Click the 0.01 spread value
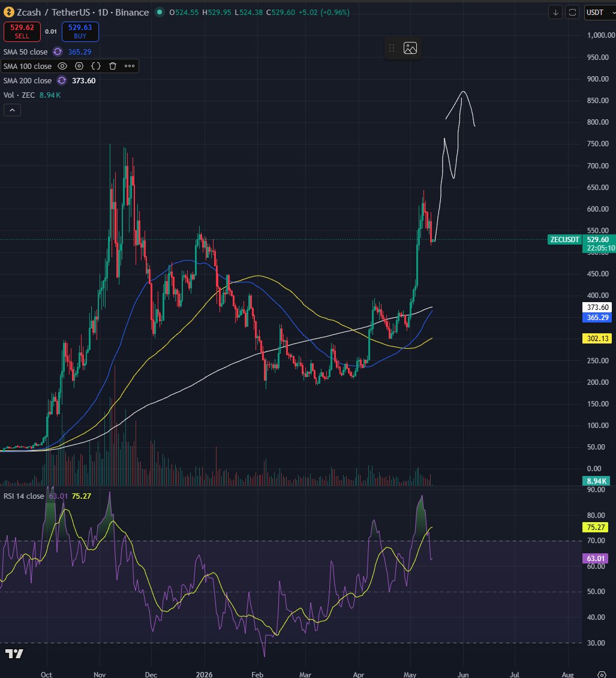616x678 pixels. 51,32
